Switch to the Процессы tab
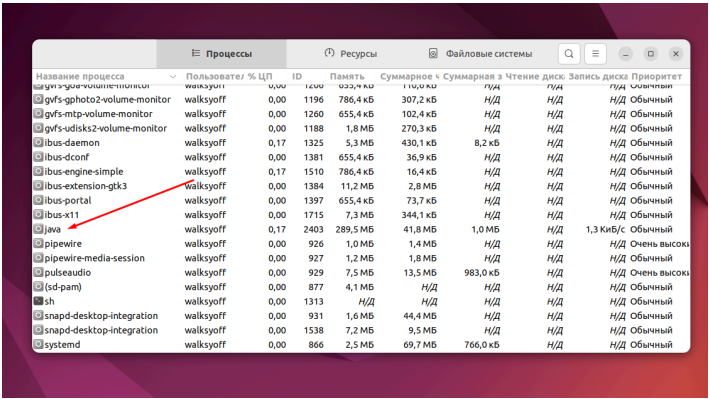The image size is (710, 399). point(221,54)
